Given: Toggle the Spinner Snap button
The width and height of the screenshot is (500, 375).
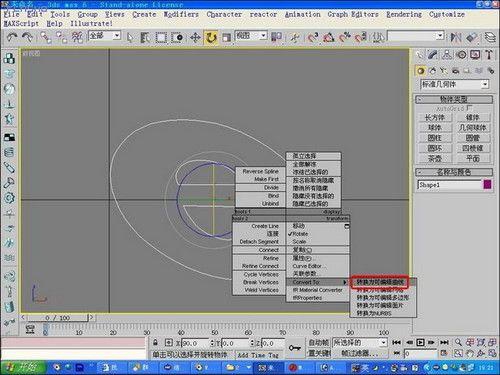Looking at the screenshot, I should (x=360, y=37).
